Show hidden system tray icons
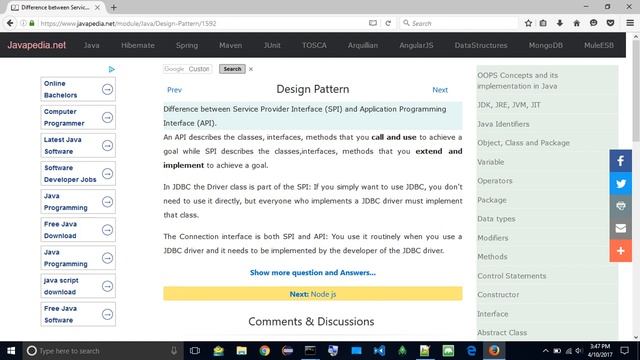The height and width of the screenshot is (360, 640). 545,351
